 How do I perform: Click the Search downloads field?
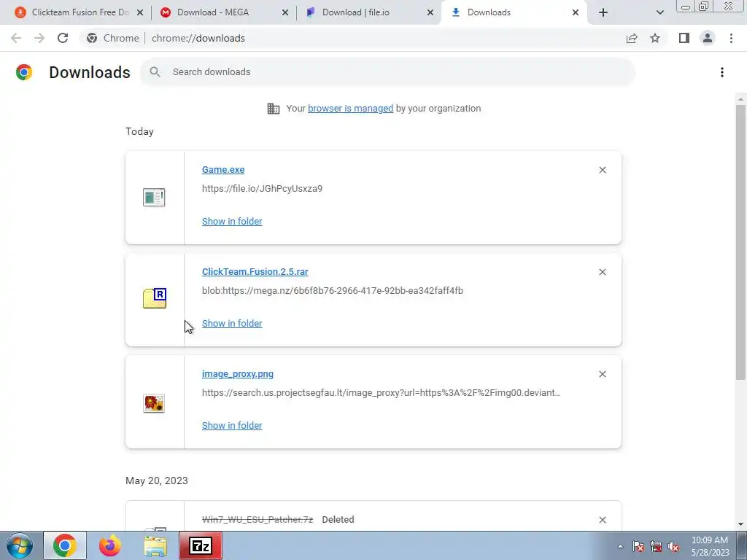tap(387, 72)
